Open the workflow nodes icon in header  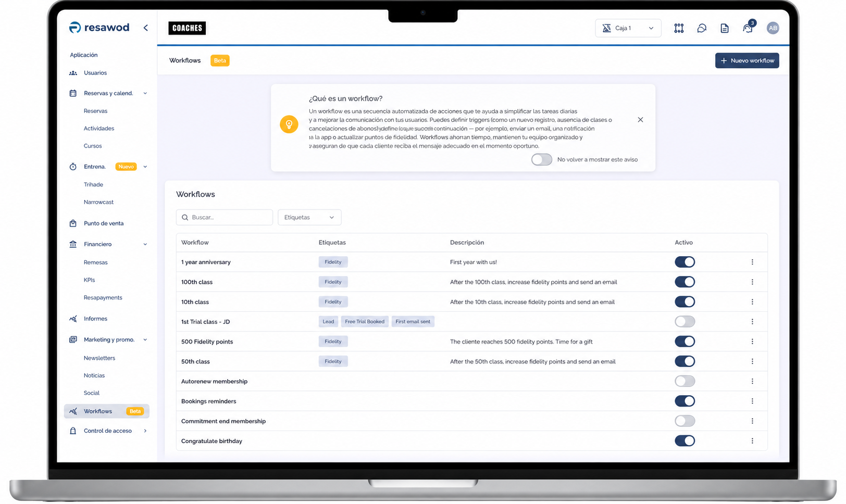pos(679,28)
